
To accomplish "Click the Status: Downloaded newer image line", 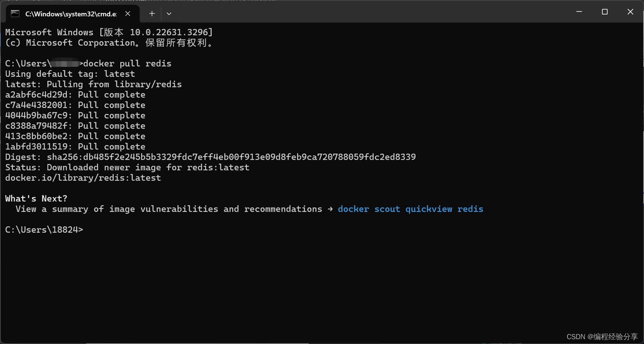I will (x=127, y=167).
